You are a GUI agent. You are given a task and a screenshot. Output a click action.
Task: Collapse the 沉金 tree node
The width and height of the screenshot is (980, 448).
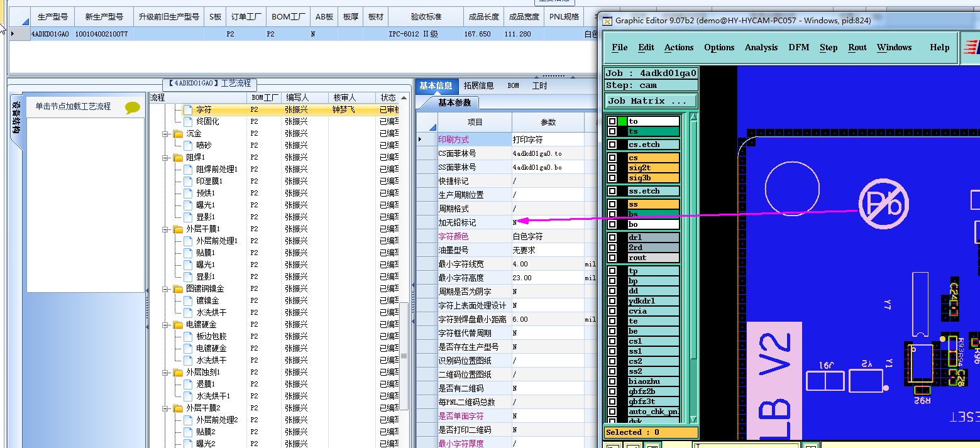click(165, 133)
